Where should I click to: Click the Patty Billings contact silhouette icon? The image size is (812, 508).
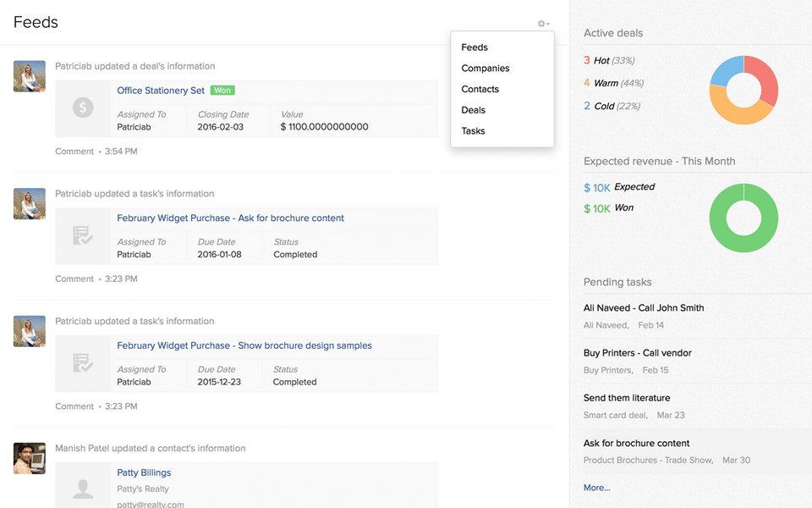(83, 489)
